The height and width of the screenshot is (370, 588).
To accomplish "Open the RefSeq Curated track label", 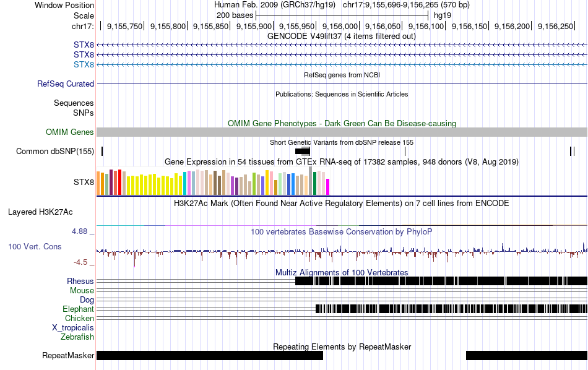I will pyautogui.click(x=65, y=84).
